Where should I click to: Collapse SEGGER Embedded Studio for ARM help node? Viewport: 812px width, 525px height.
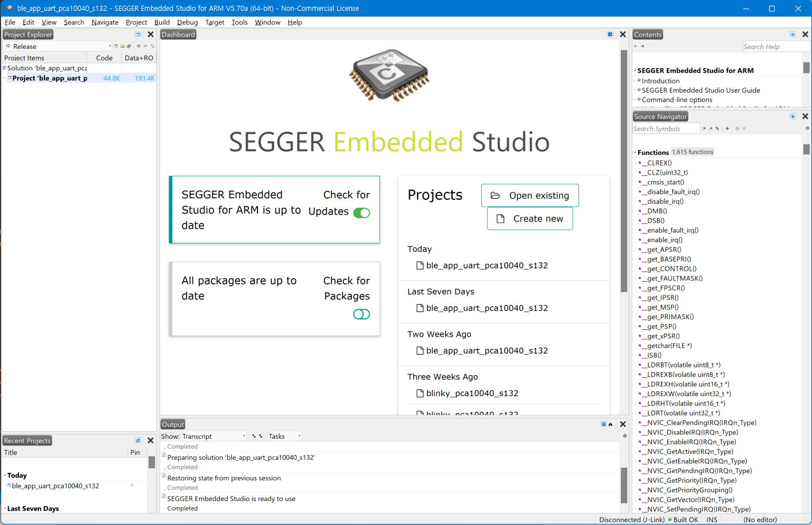(x=635, y=71)
